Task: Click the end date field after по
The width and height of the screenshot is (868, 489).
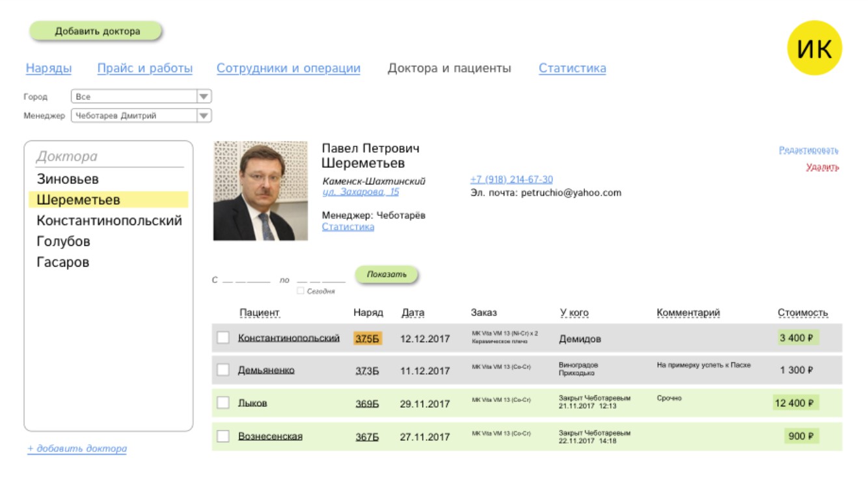Action: (321, 280)
